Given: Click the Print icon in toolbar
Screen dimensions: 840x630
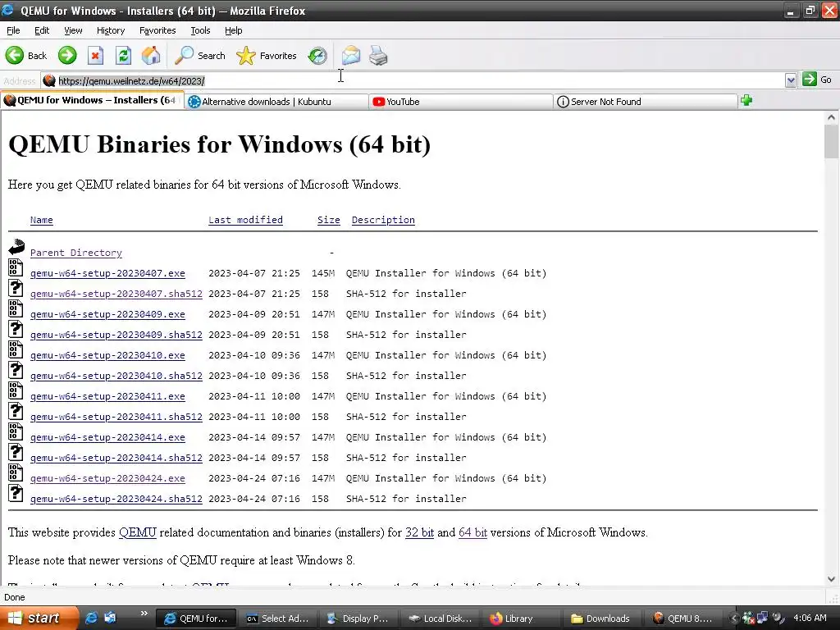Looking at the screenshot, I should point(378,55).
